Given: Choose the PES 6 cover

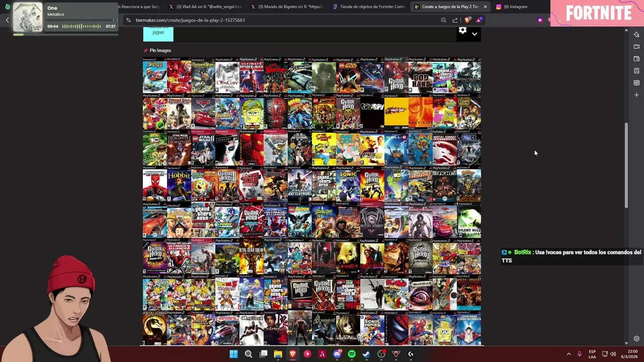Looking at the screenshot, I should 372,148.
